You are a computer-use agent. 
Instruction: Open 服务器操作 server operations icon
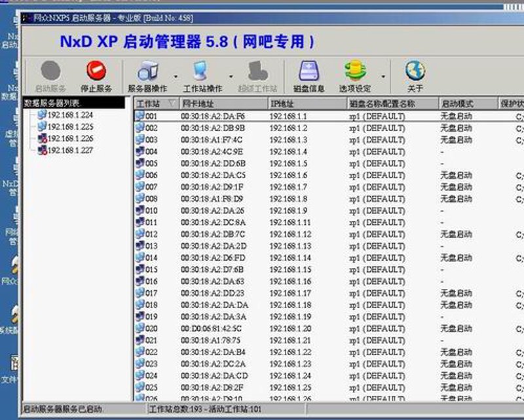point(147,71)
